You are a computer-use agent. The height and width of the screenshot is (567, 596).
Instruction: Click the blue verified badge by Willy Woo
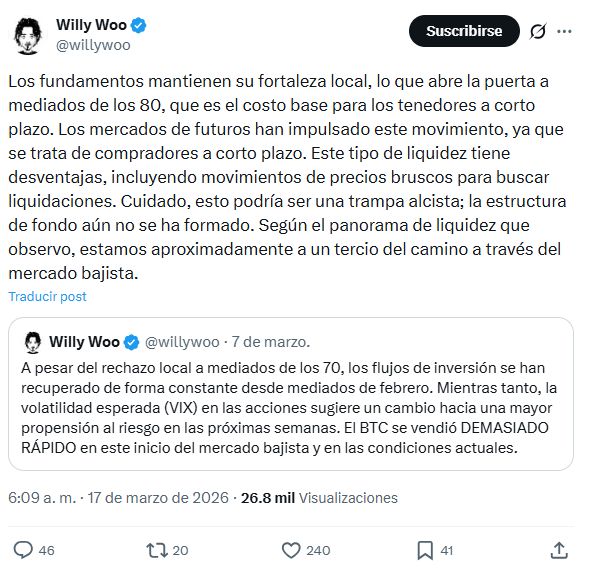tap(138, 25)
